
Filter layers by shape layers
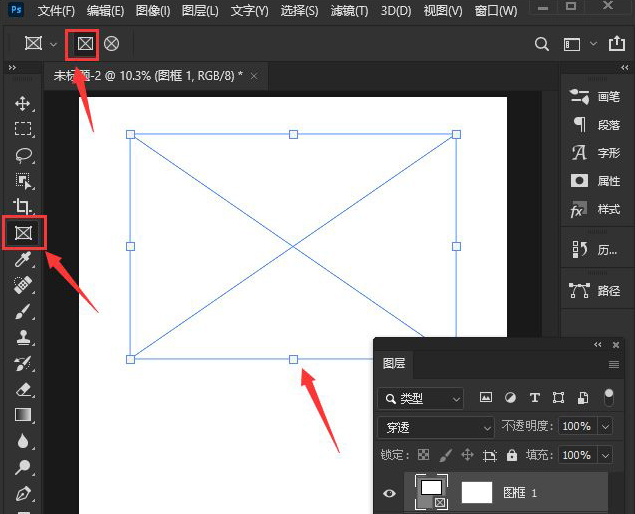(x=558, y=398)
